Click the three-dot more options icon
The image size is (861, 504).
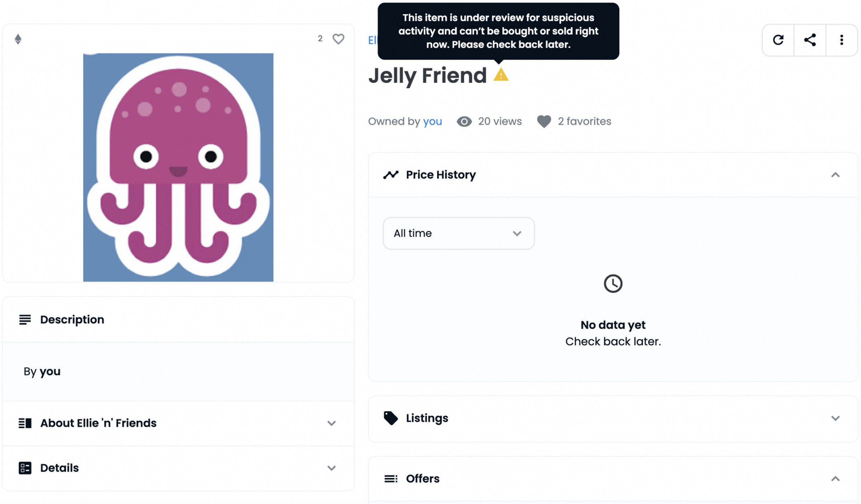click(841, 39)
